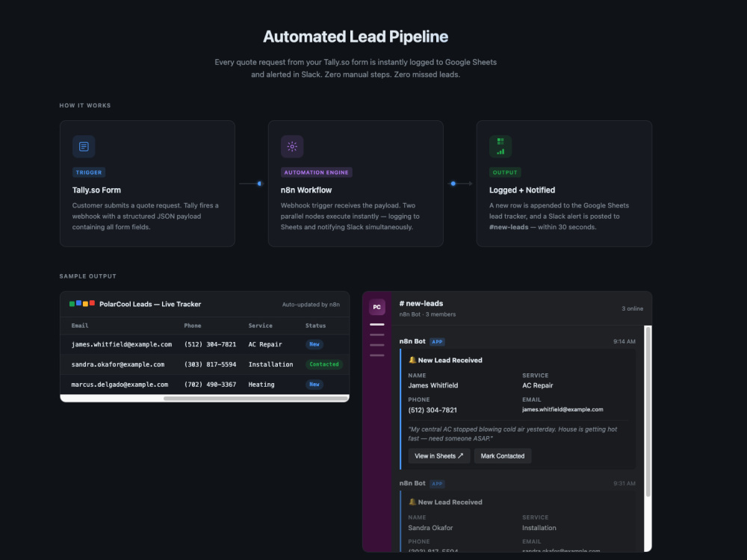Click n8n Bot sender name at 9:31 AM

[x=412, y=483]
